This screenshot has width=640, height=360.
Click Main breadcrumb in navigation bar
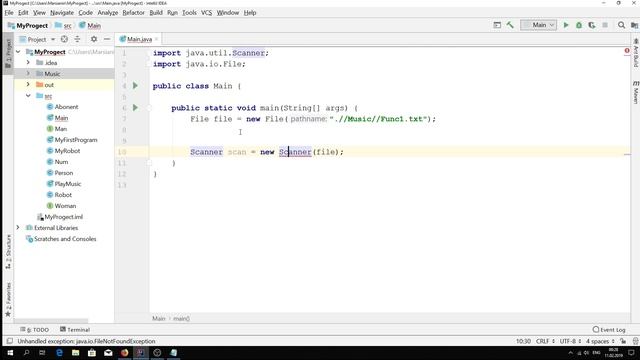(94, 25)
